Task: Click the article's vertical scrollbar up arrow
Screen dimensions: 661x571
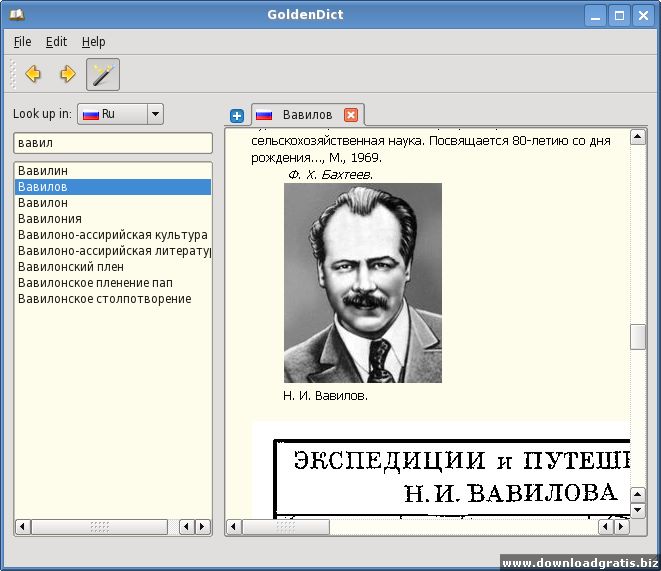Action: 637,137
